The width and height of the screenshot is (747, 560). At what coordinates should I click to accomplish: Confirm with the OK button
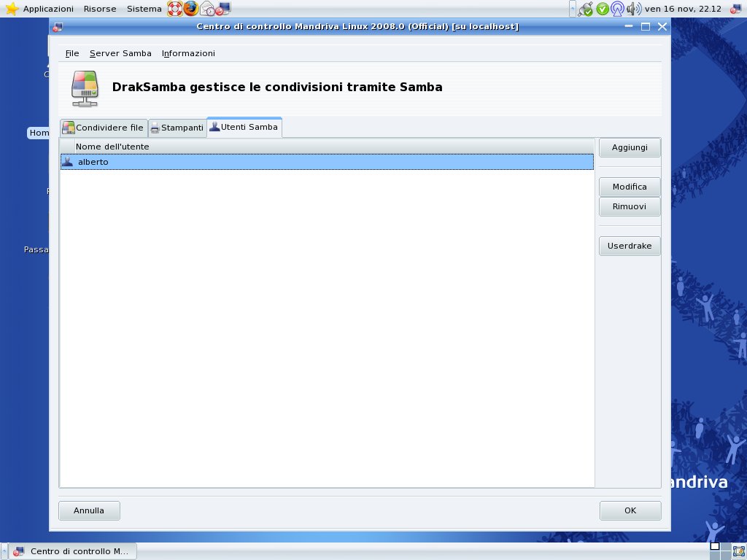[x=630, y=510]
